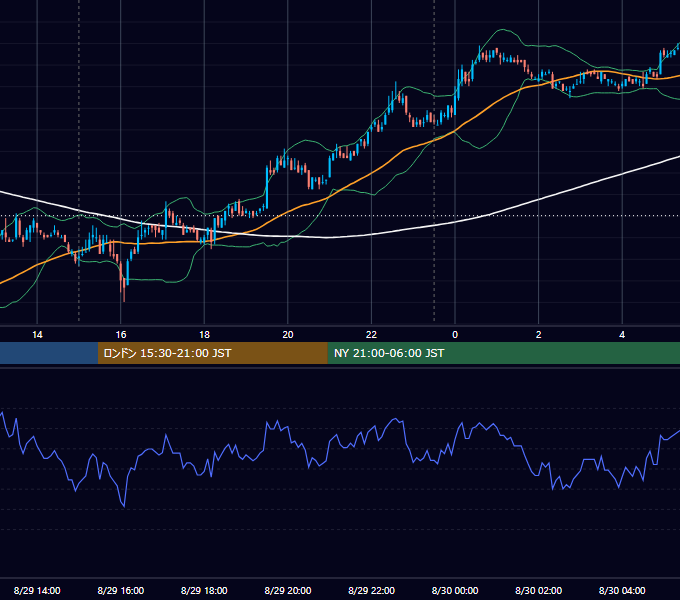Click the 8/30 04:00 time label
680x600 pixels.
click(622, 590)
